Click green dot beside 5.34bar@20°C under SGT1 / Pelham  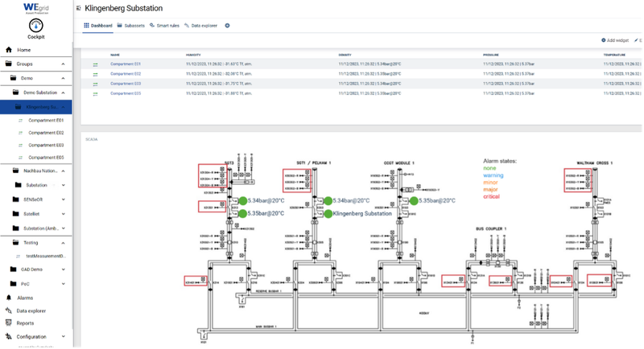click(x=328, y=200)
